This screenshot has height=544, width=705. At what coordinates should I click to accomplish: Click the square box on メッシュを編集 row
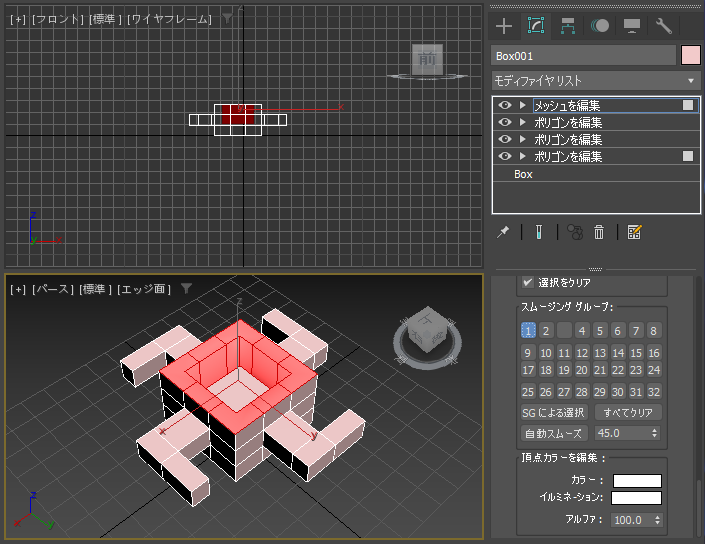point(688,105)
